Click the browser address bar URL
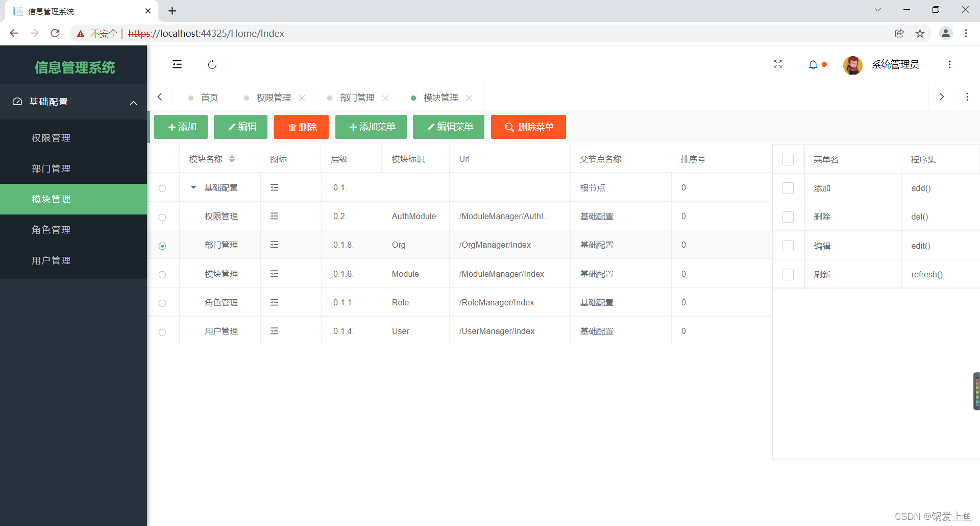980x526 pixels. (206, 33)
